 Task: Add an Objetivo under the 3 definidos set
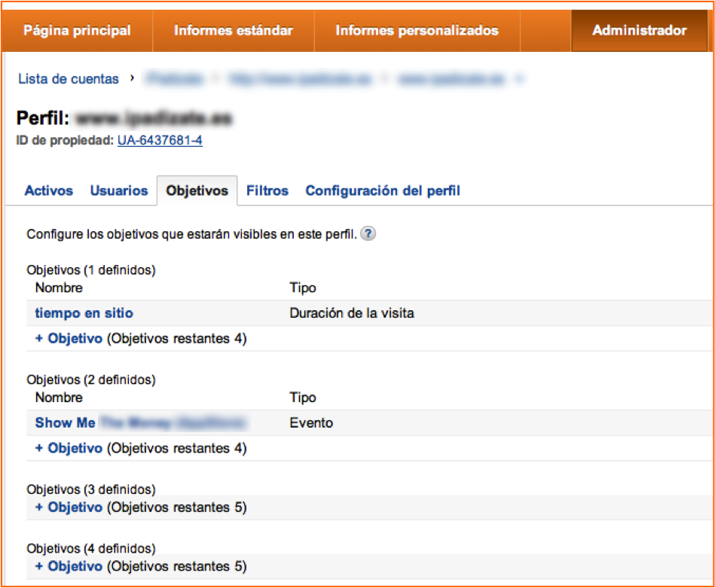(69, 507)
